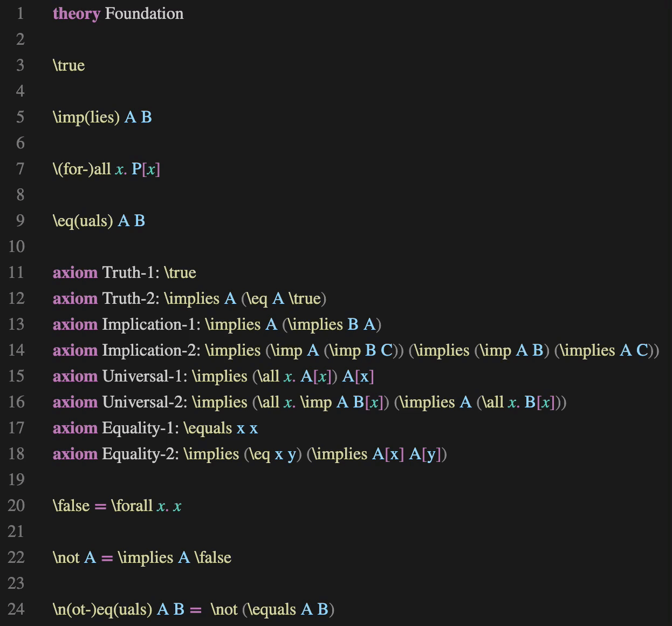This screenshot has width=672, height=626.
Task: Click the word Foundation in theory declaration
Action: [144, 13]
